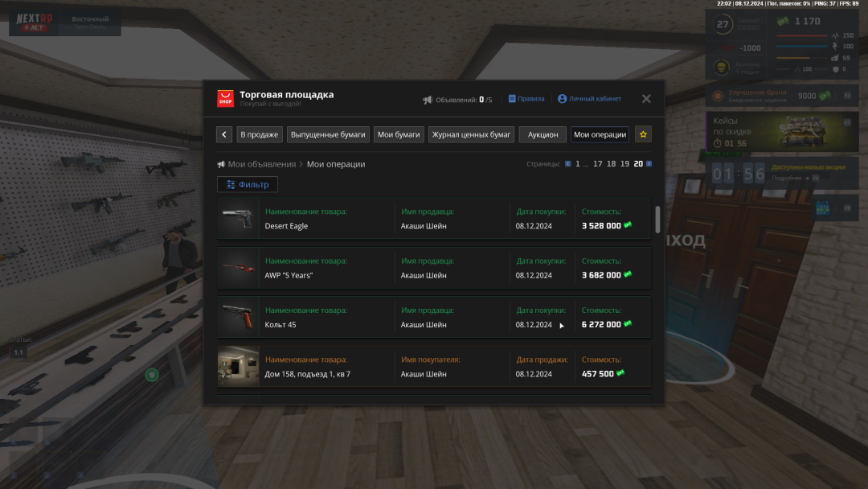Open the Журнал ценных бумаг tab
This screenshot has width=868, height=489.
click(x=471, y=134)
